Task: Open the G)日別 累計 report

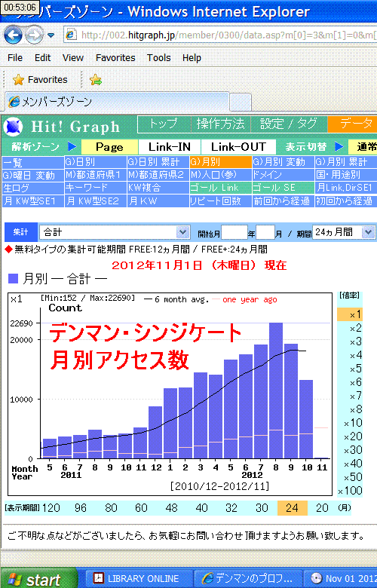Action: pyautogui.click(x=158, y=162)
